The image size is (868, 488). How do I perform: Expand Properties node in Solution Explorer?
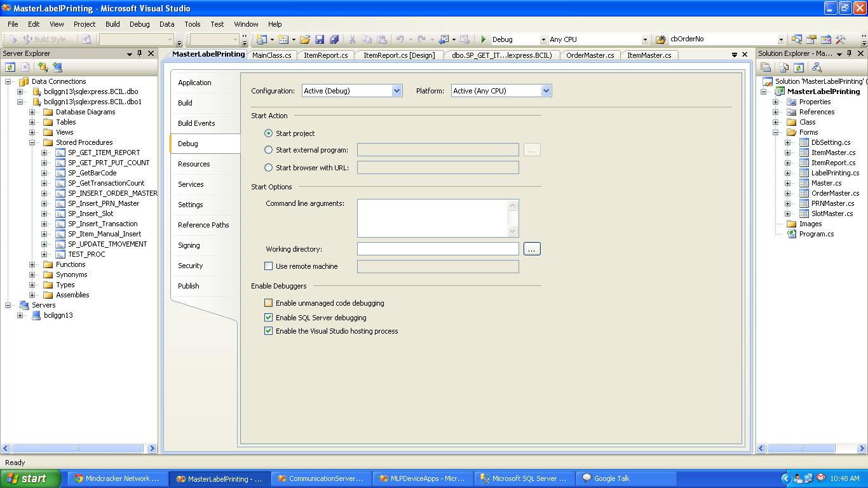775,102
